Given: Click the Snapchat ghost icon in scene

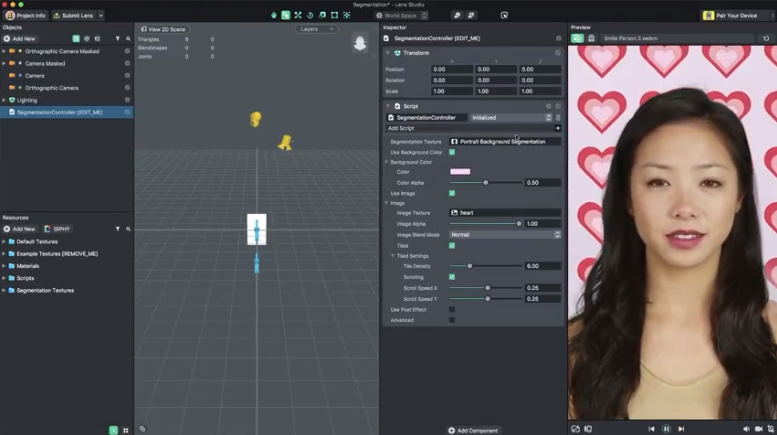Looking at the screenshot, I should point(360,43).
